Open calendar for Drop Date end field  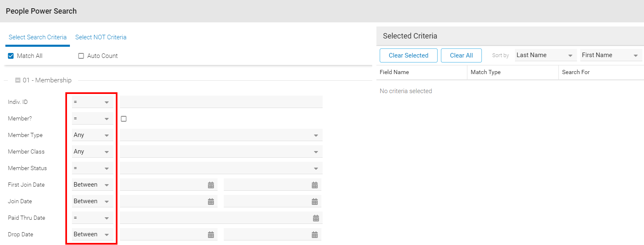click(x=315, y=235)
